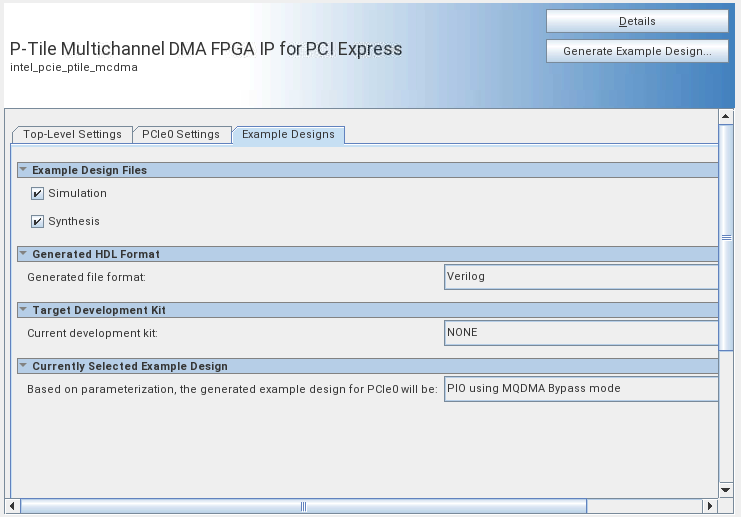Open the Current development kit dropdown
Screen dimensions: 741x517
pyautogui.click(x=580, y=333)
